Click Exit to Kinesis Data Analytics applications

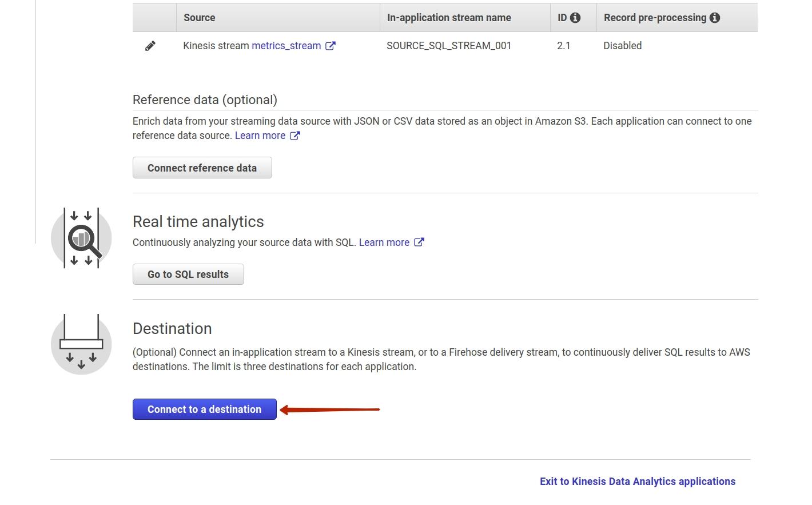pos(637,481)
